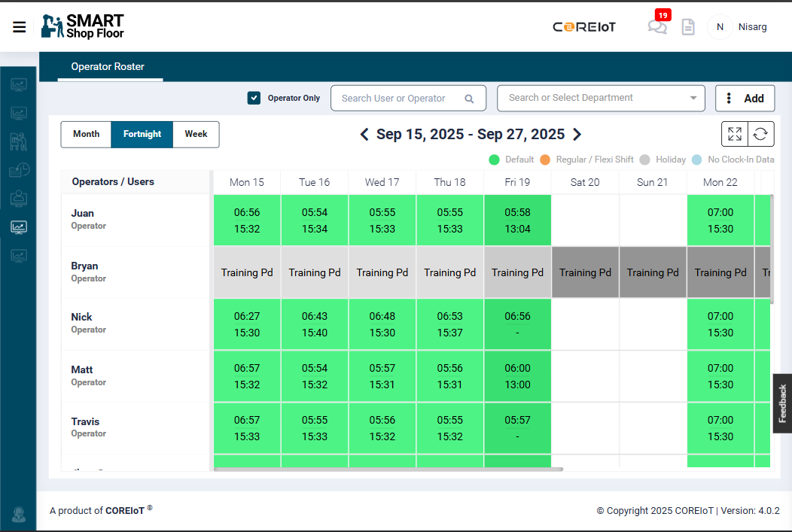Click the document icon in header
The image size is (792, 532).
click(687, 27)
